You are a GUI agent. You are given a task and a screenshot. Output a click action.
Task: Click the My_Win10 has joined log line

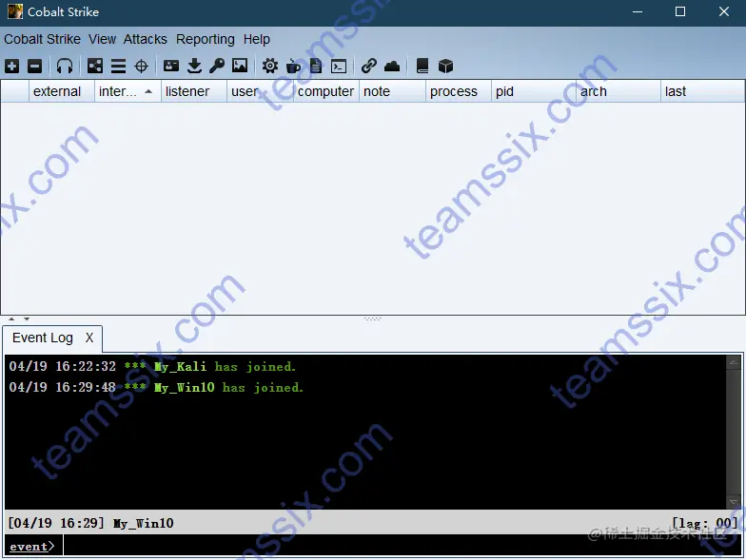coord(156,388)
